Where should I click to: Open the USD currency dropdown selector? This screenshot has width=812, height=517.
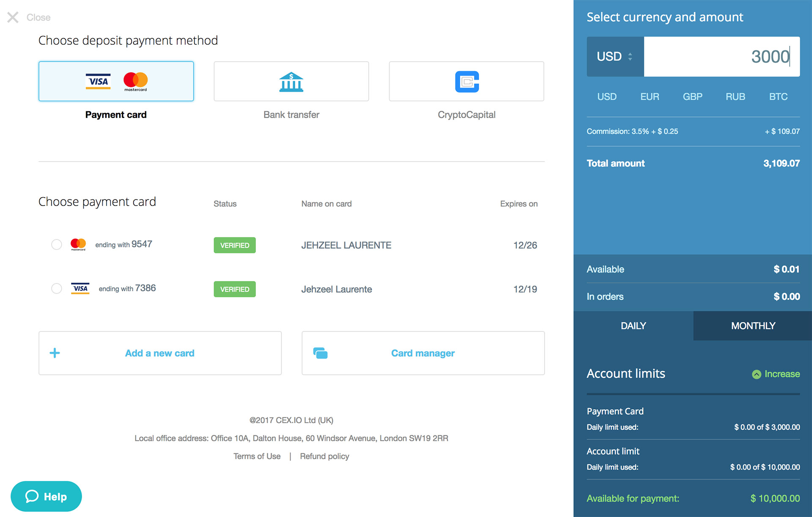point(615,56)
